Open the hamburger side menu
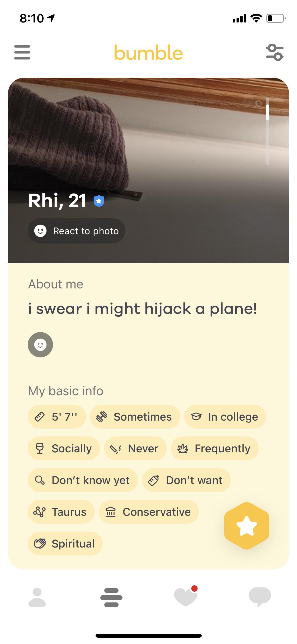The image size is (297, 644). click(22, 52)
